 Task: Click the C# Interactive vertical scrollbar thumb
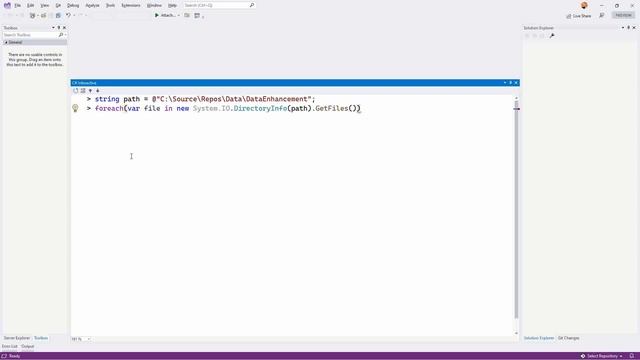pos(516,210)
